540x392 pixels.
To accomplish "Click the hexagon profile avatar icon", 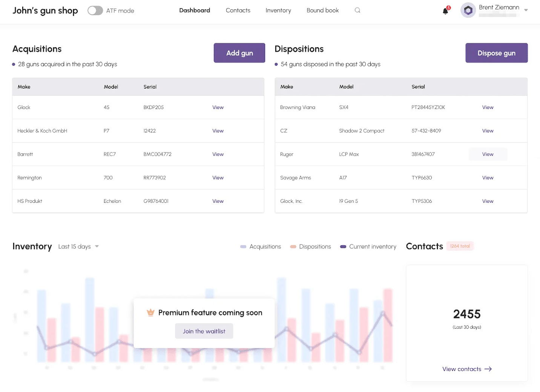I will point(468,10).
